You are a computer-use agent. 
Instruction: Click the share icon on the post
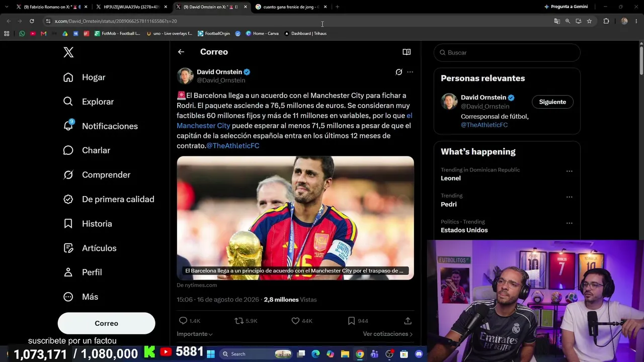[408, 321]
